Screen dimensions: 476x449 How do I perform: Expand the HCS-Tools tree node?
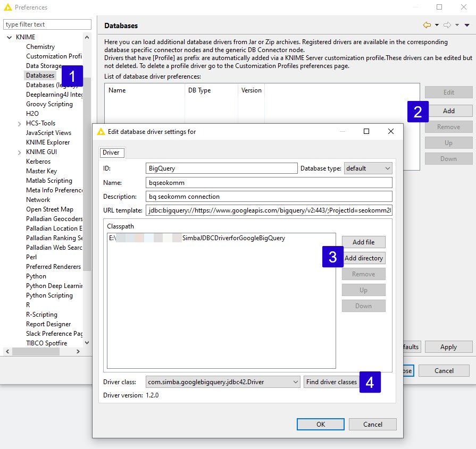(20, 123)
